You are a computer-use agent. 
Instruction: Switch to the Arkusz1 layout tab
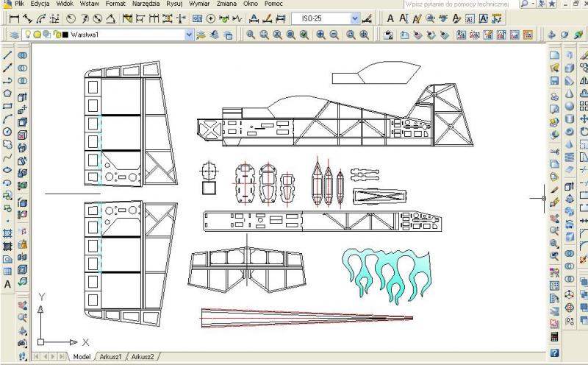[x=110, y=357]
